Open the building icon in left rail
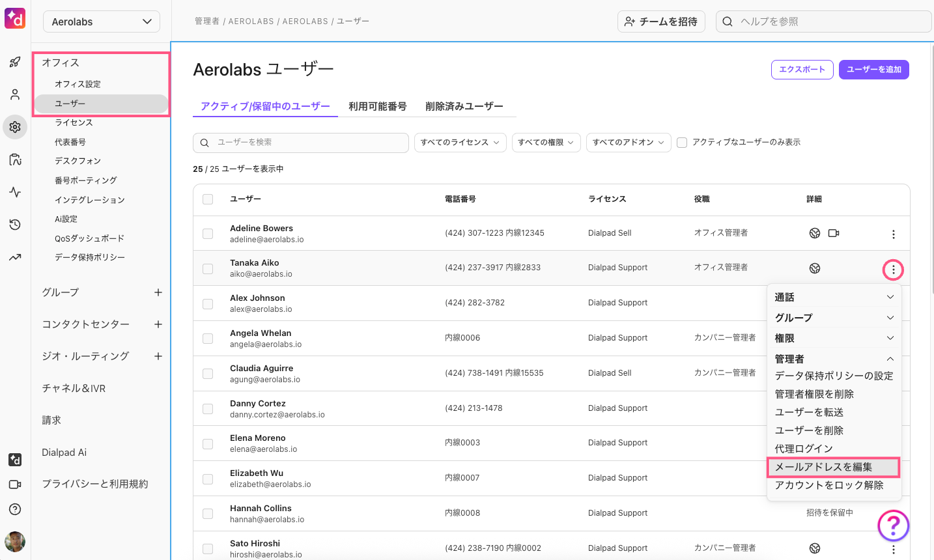Viewport: 934px width, 560px height. [x=15, y=160]
